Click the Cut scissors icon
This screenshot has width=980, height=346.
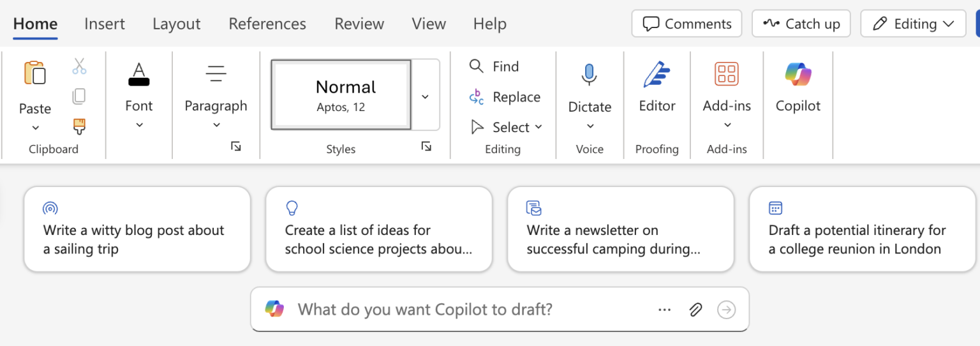click(79, 66)
